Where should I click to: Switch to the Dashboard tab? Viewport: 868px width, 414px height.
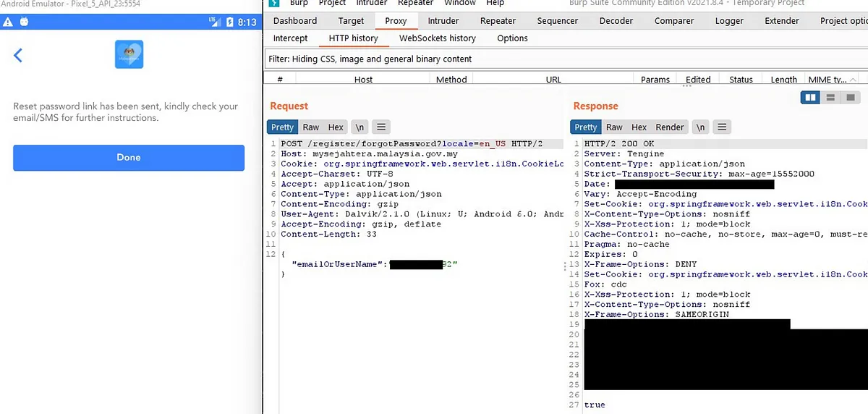coord(295,21)
